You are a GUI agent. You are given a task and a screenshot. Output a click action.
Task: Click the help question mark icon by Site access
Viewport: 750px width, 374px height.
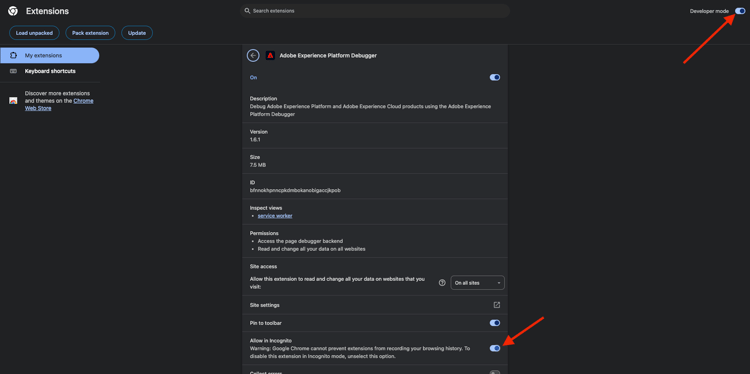tap(442, 283)
